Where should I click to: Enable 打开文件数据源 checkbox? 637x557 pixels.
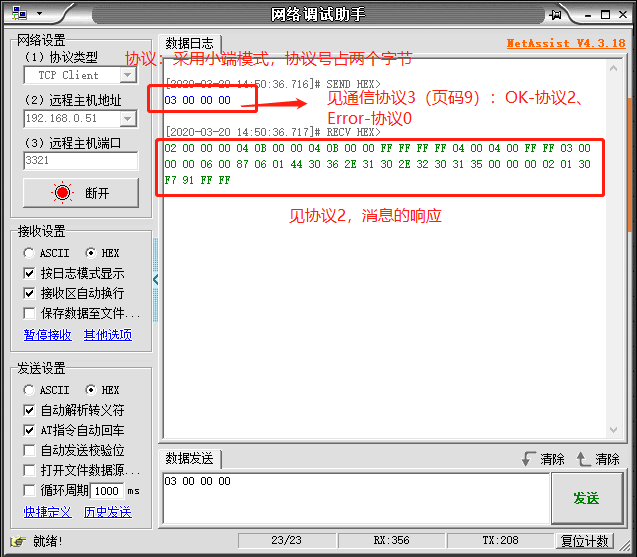(29, 470)
